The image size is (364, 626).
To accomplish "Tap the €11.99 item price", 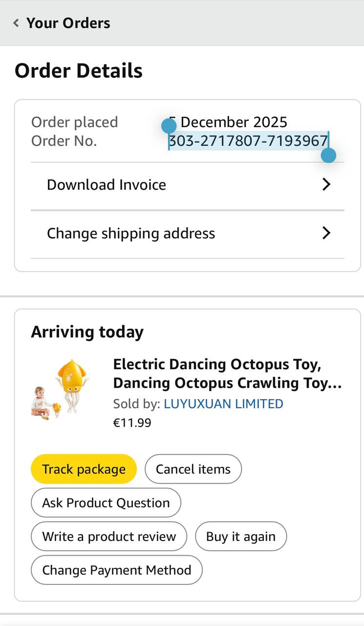I will coord(132,423).
